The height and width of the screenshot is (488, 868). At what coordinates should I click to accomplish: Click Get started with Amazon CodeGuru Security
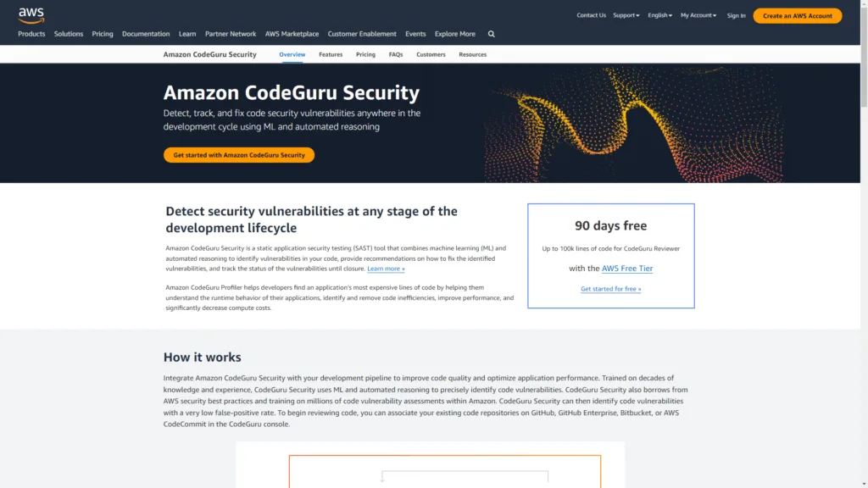(238, 155)
